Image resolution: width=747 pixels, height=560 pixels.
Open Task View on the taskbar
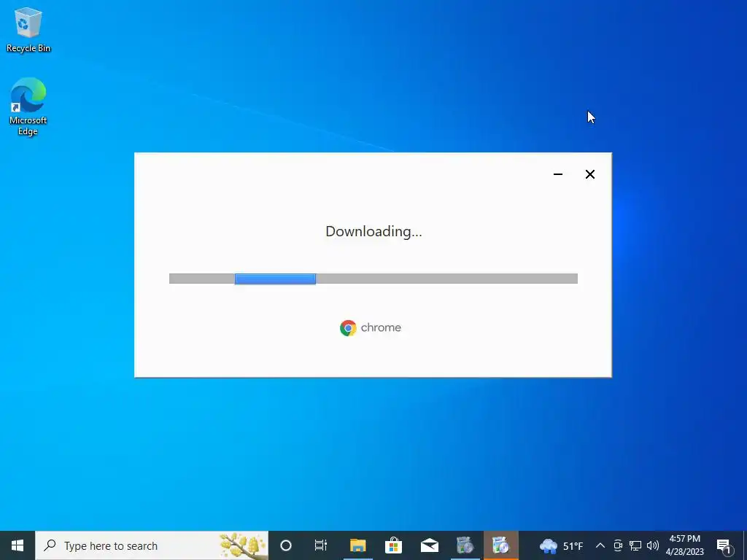pyautogui.click(x=321, y=545)
